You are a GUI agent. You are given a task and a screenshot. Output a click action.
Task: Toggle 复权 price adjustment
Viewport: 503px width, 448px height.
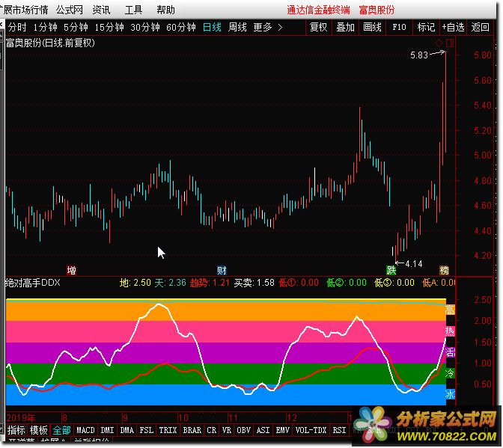(x=319, y=27)
